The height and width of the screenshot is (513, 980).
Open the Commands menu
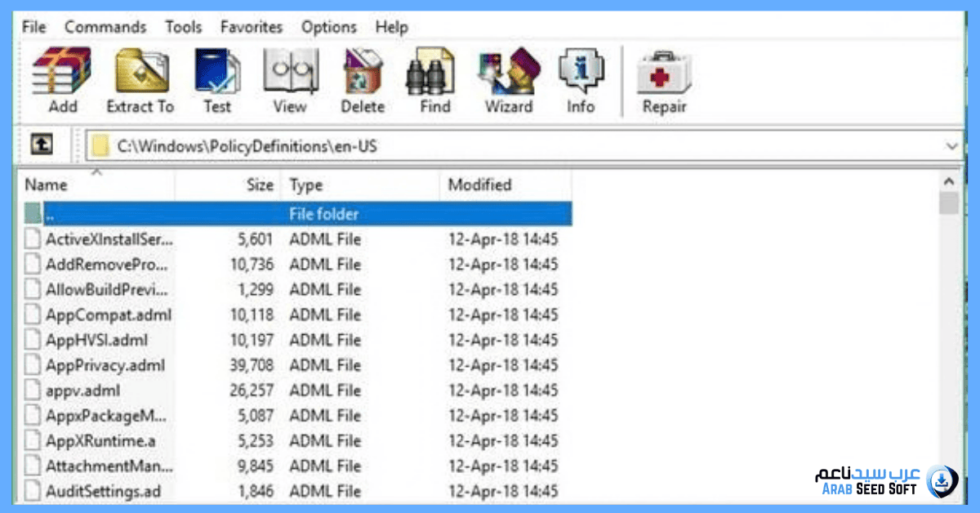pyautogui.click(x=105, y=27)
